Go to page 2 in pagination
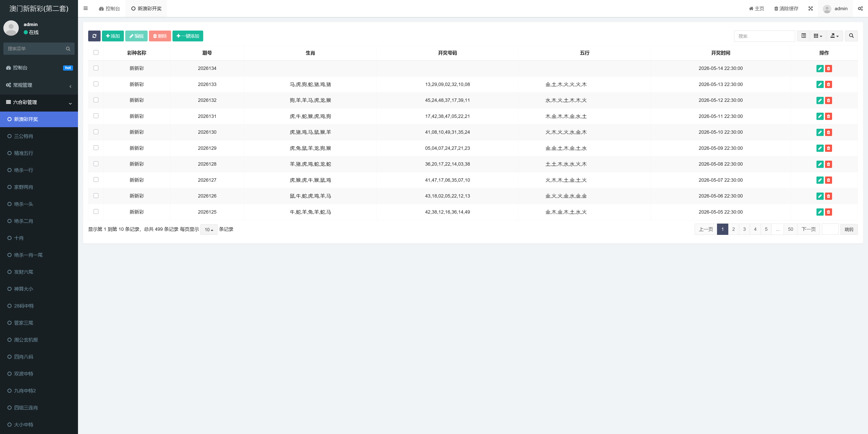 733,229
